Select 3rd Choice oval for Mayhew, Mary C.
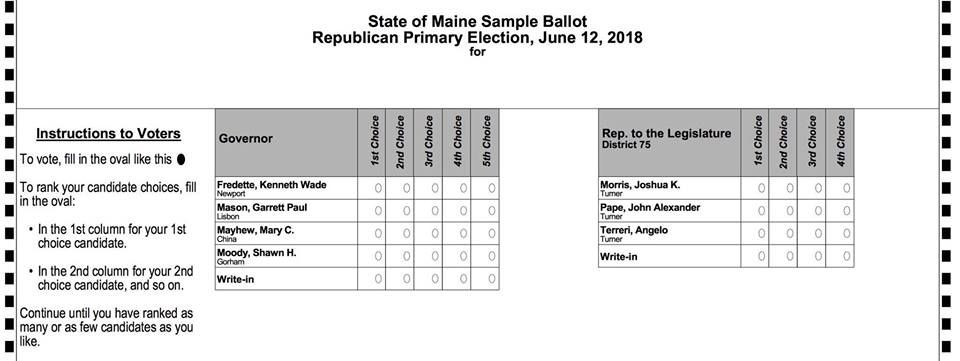 (435, 234)
